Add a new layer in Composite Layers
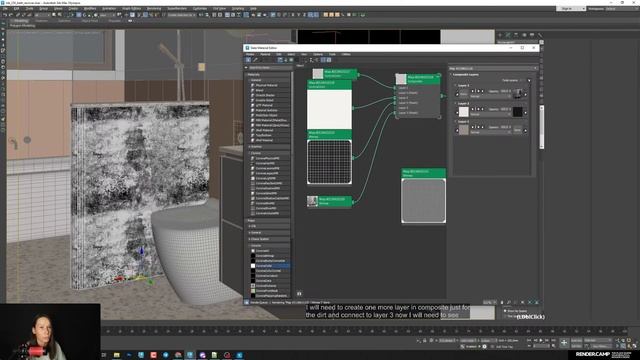This screenshot has width=640, height=360. coord(529,80)
